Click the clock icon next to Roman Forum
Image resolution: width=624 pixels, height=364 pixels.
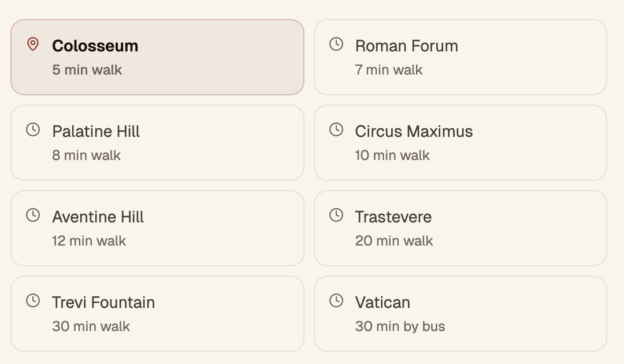[x=336, y=44]
